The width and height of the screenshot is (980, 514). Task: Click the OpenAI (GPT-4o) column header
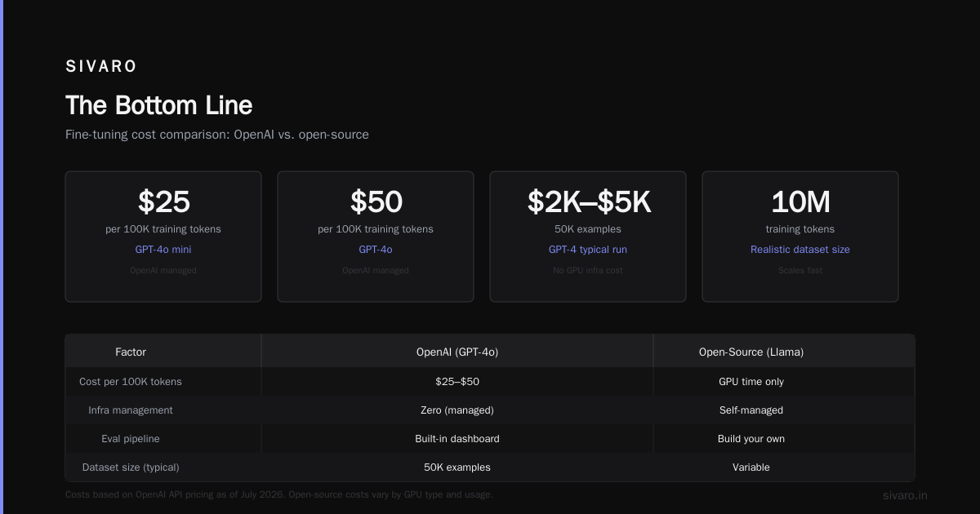click(457, 352)
